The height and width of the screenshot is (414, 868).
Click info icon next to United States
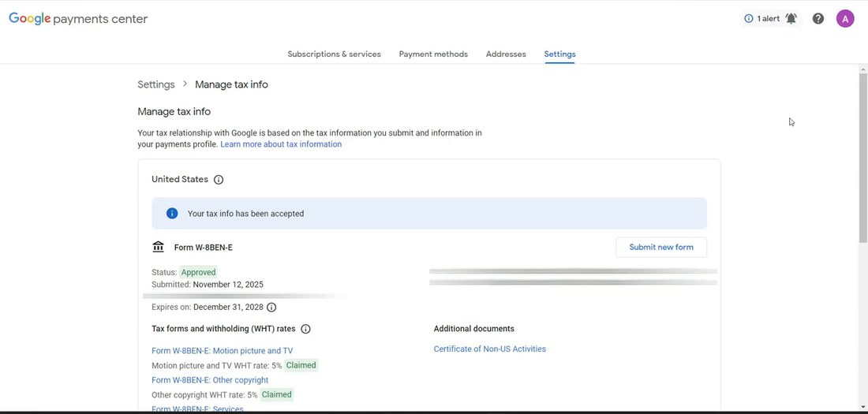219,180
